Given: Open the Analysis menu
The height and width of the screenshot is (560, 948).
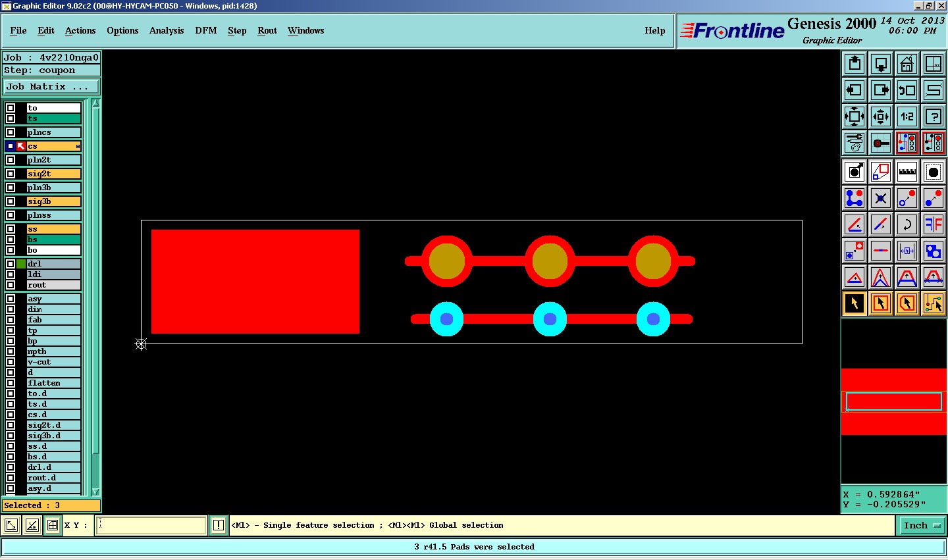Looking at the screenshot, I should point(167,30).
